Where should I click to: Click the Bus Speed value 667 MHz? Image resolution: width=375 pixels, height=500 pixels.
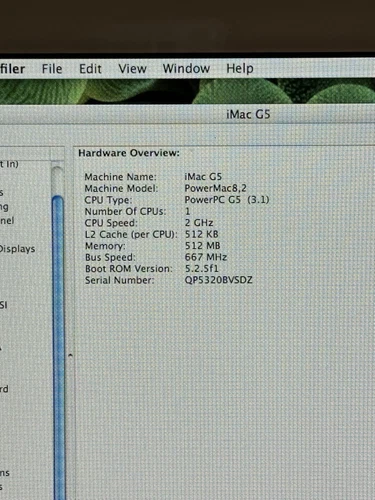coord(206,257)
